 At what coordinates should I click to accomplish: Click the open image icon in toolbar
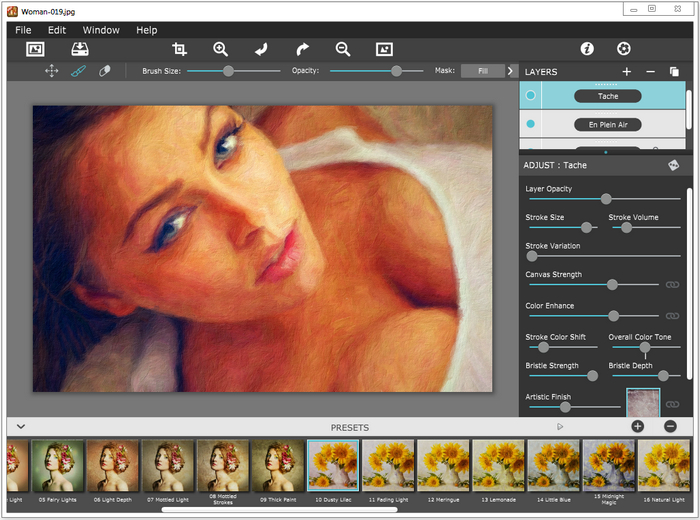click(x=35, y=49)
